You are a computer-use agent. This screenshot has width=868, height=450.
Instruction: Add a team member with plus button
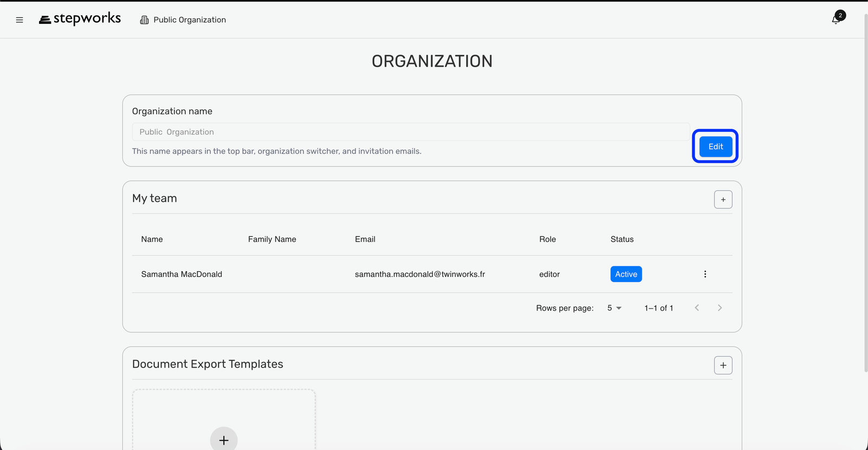(x=723, y=200)
